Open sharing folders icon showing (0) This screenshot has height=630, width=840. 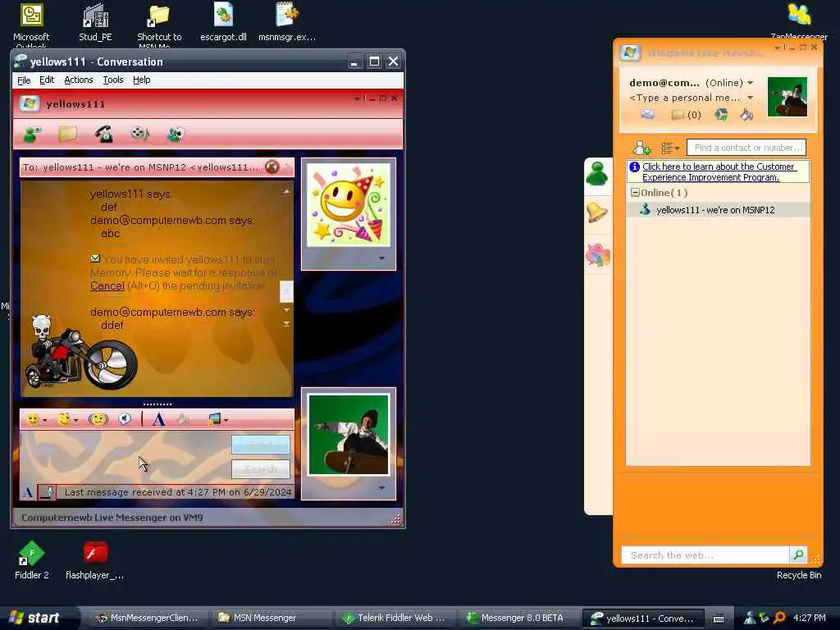pos(687,115)
